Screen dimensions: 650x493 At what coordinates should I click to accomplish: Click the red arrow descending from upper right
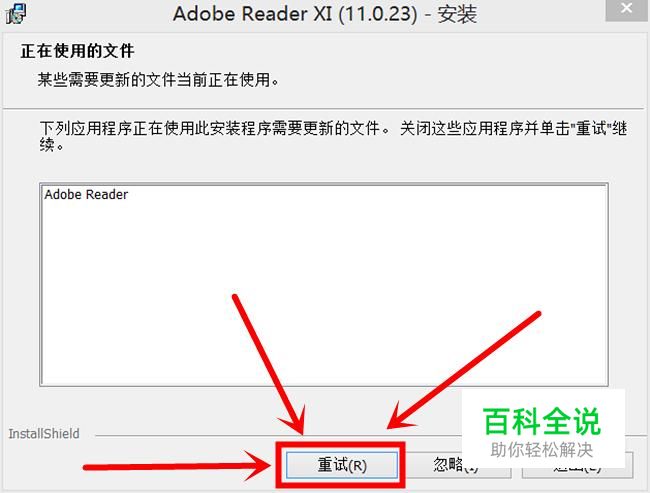tap(464, 370)
